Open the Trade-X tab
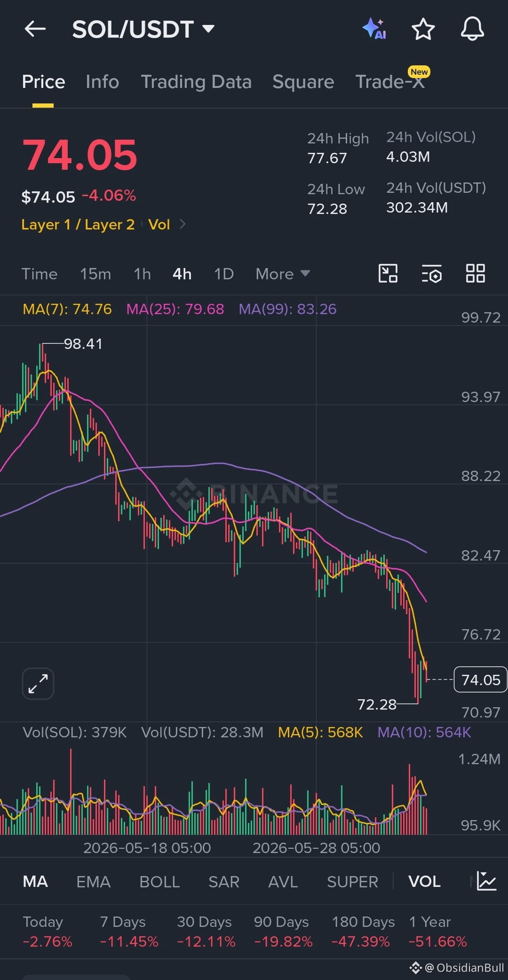 [x=390, y=82]
